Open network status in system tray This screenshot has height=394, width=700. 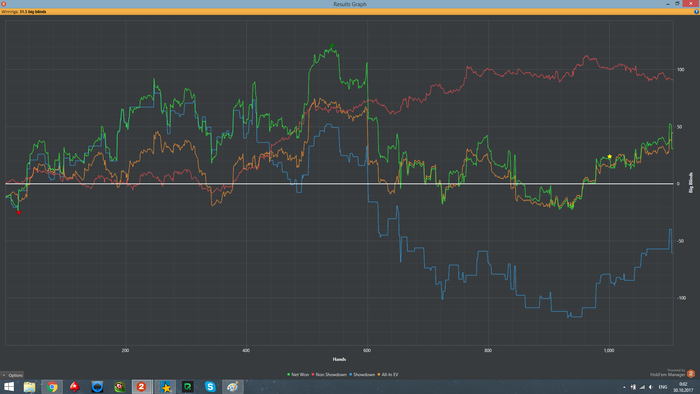pos(642,387)
